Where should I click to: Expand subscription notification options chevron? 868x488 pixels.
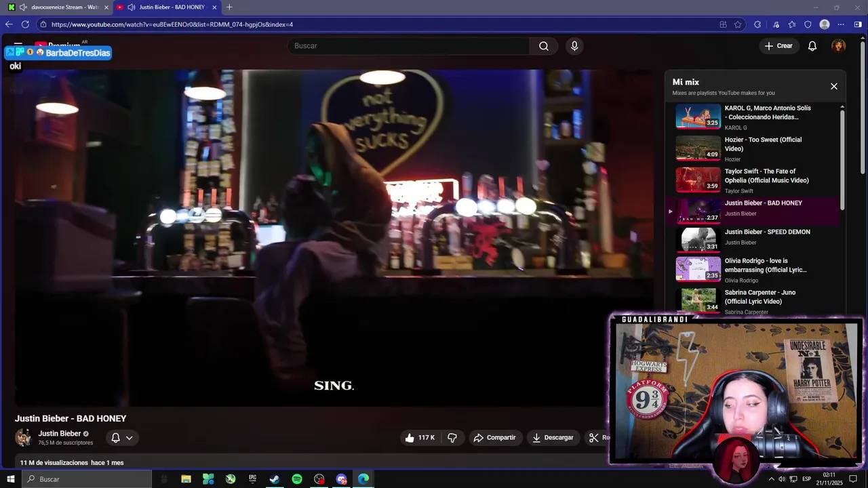(x=129, y=438)
